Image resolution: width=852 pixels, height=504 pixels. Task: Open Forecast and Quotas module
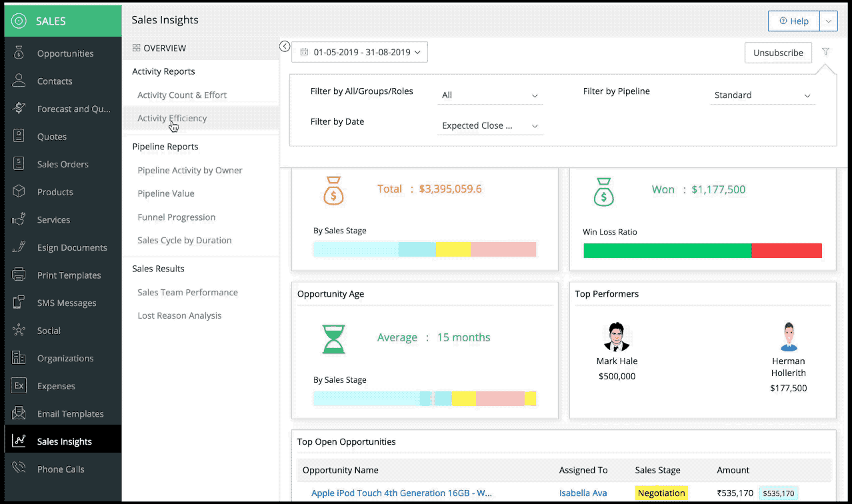pos(18,108)
